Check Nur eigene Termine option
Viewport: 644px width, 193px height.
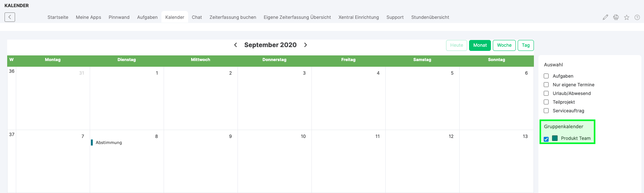(546, 85)
